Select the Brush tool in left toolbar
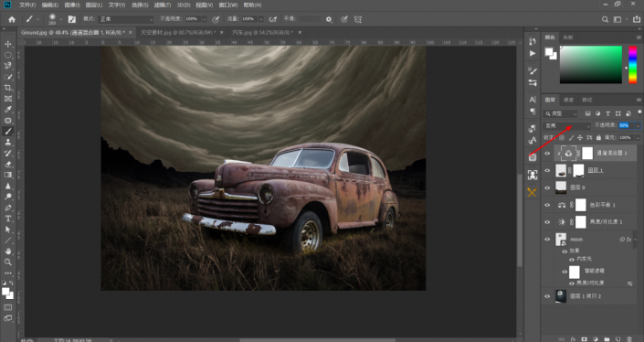 (x=8, y=131)
